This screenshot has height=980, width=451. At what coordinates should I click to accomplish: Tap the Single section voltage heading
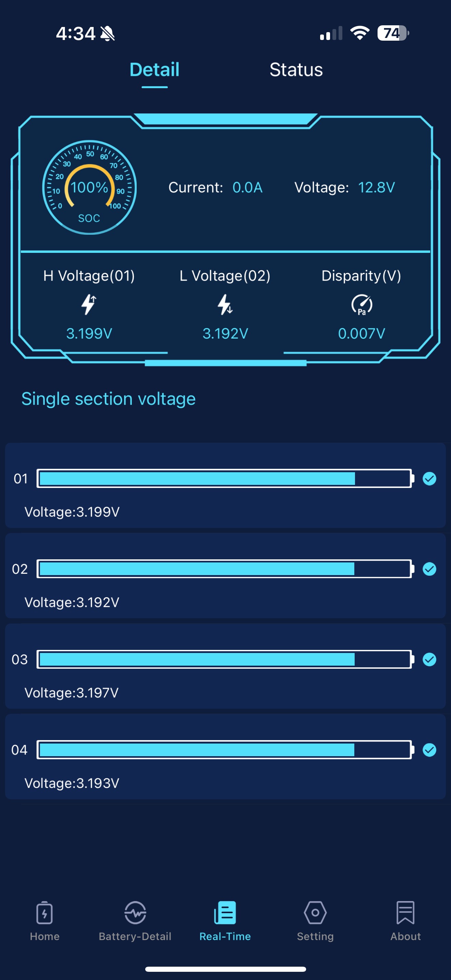click(x=108, y=399)
